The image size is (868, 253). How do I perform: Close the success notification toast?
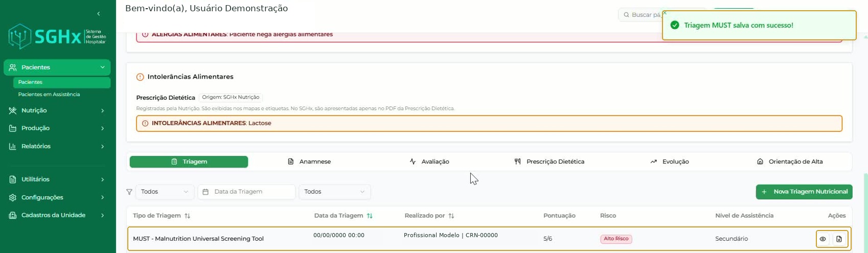point(665,13)
